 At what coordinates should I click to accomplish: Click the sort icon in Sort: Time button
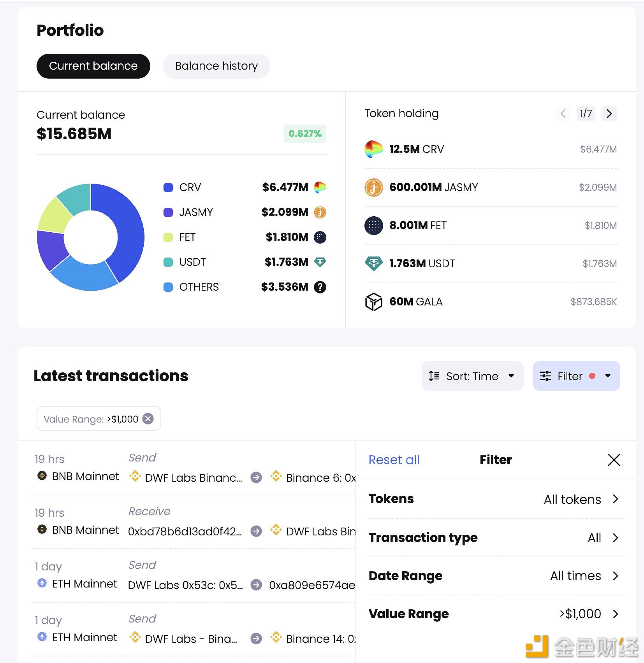434,376
